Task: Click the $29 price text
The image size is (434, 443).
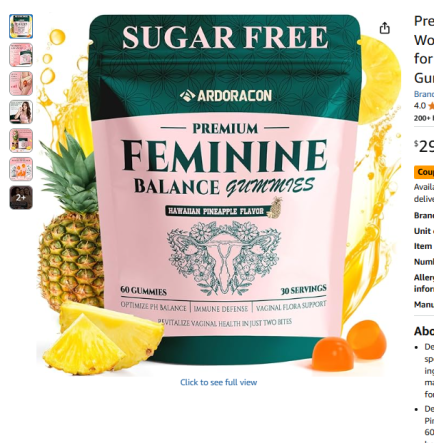Action: click(x=424, y=146)
